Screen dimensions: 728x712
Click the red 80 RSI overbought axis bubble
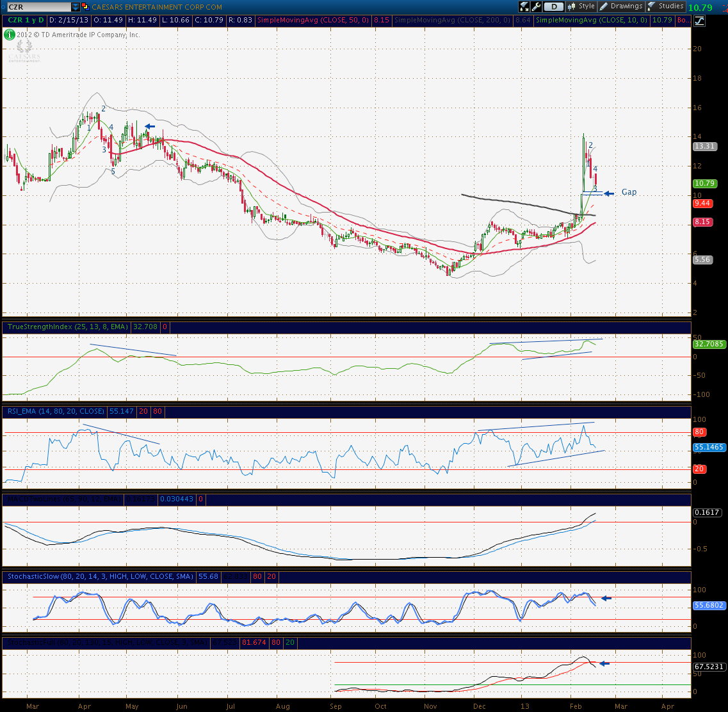pyautogui.click(x=699, y=432)
